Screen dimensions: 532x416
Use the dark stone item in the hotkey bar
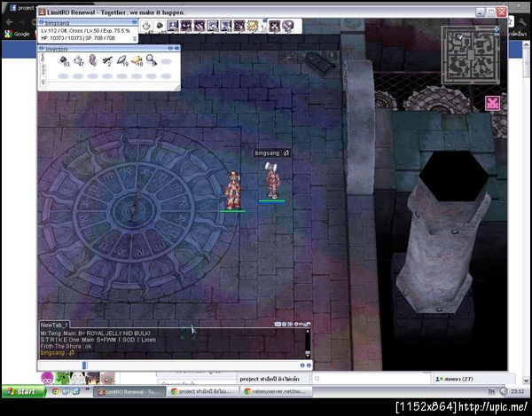(160, 26)
